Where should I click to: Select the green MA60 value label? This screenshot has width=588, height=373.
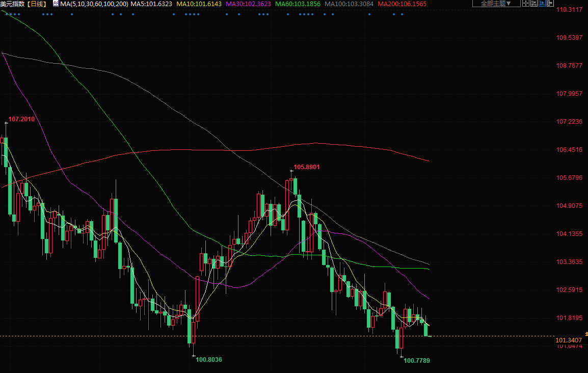point(298,4)
